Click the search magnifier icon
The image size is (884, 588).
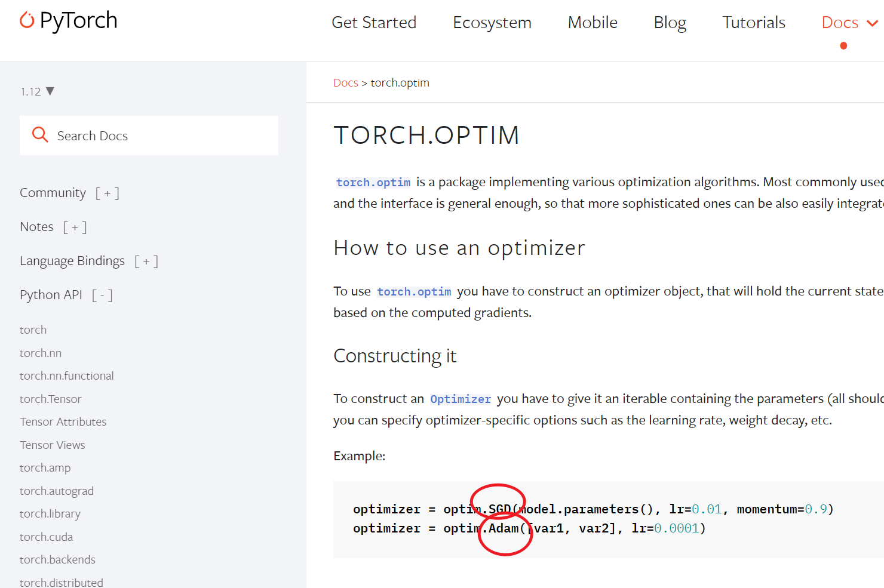coord(40,135)
